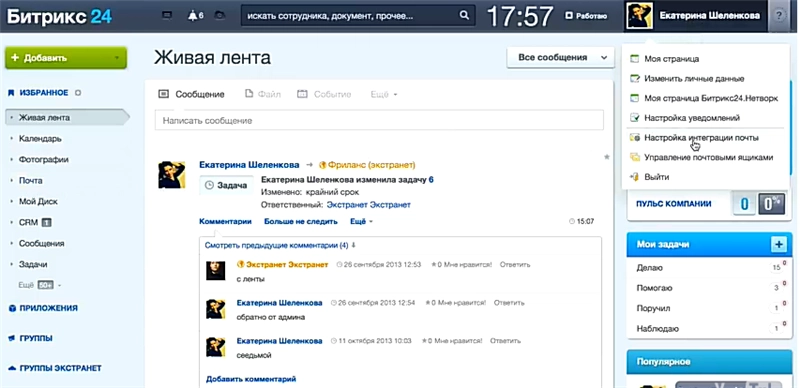800x388 pixels.
Task: Click the Битрикс24 logo
Action: [59, 16]
